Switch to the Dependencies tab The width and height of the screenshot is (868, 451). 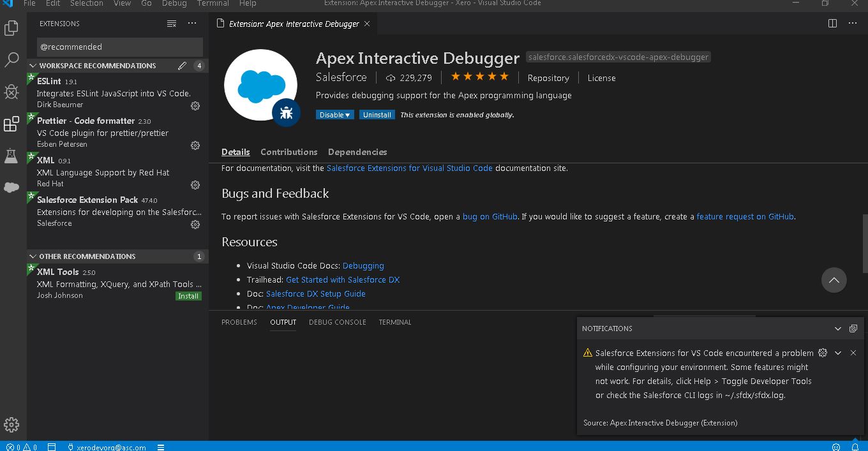357,152
